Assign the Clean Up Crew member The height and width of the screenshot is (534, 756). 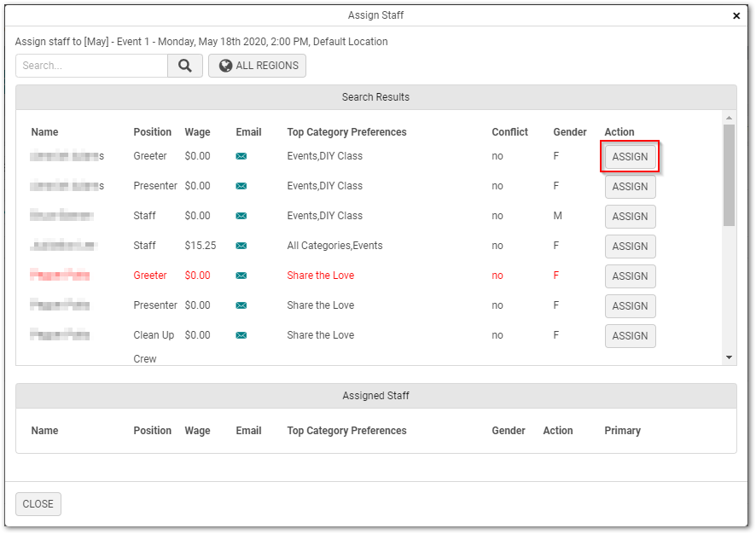pyautogui.click(x=631, y=336)
